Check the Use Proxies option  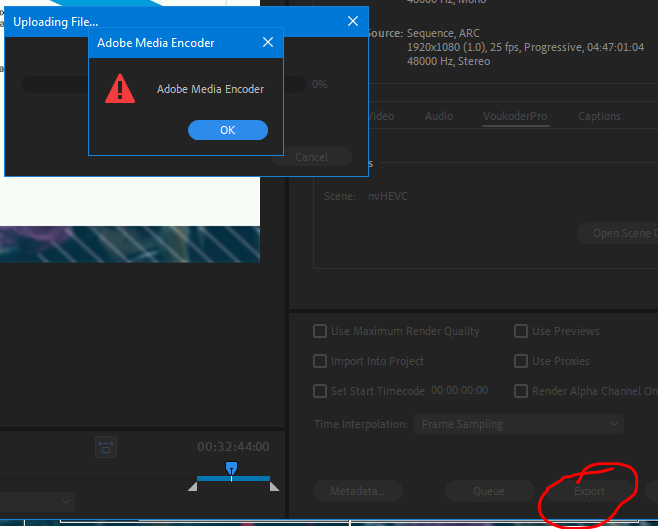pos(521,361)
